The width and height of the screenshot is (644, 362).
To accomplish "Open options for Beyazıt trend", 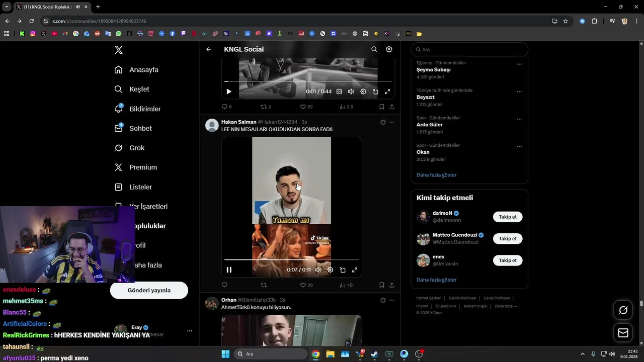I will tap(519, 92).
